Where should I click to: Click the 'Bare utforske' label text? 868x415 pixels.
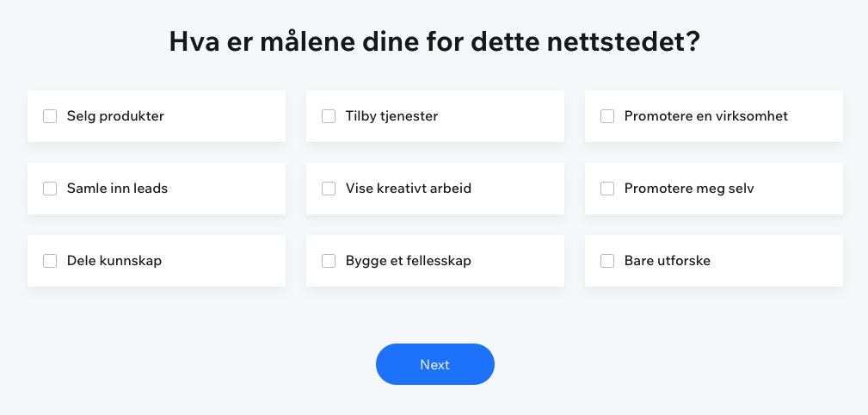pyautogui.click(x=667, y=261)
